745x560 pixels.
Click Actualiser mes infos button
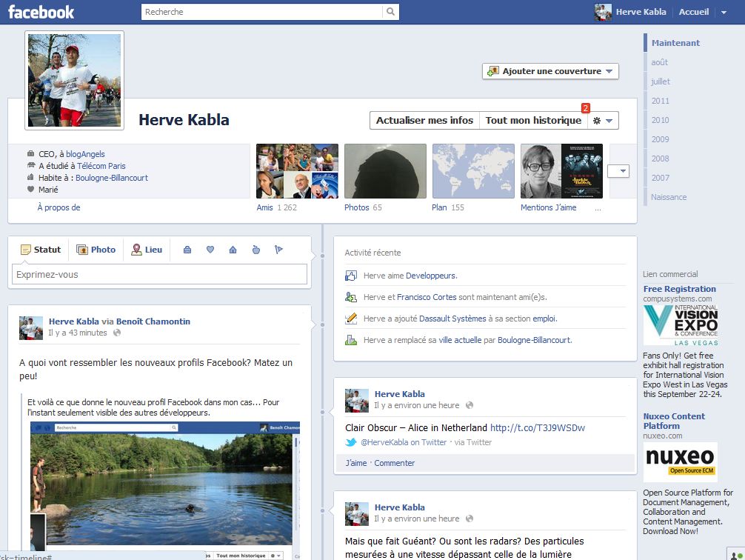click(x=424, y=121)
